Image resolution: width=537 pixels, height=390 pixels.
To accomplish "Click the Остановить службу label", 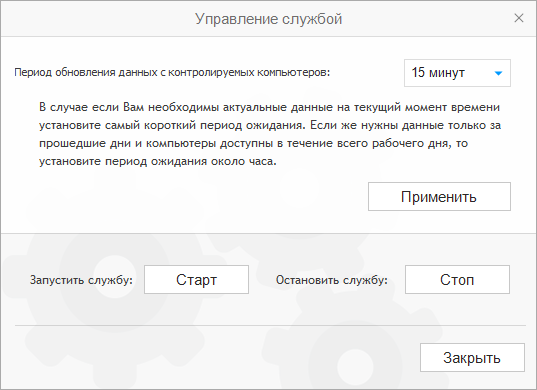I will tap(332, 280).
